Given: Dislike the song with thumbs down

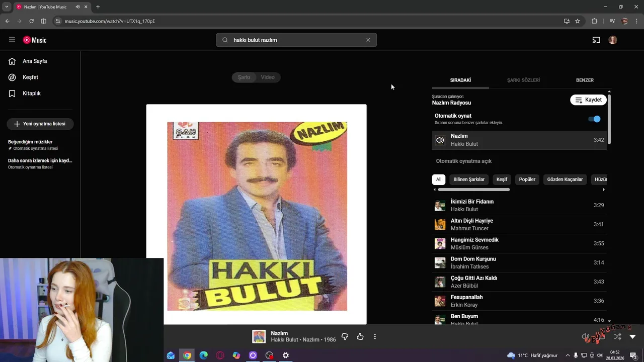Looking at the screenshot, I should tap(345, 337).
